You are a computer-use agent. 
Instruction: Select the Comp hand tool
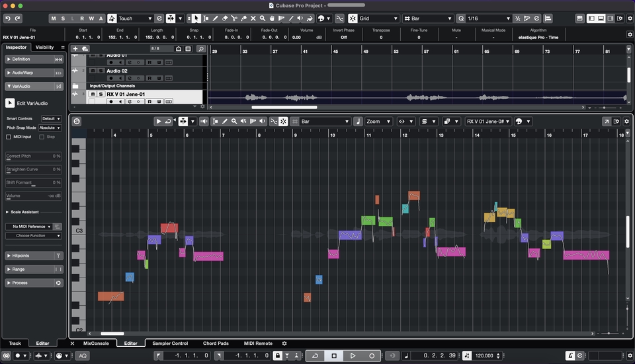(272, 18)
